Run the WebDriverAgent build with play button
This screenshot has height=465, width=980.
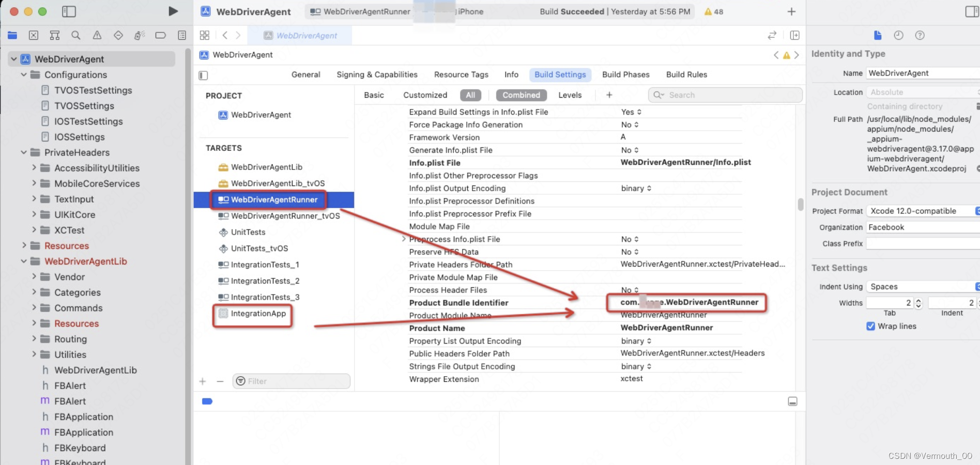pyautogui.click(x=173, y=11)
